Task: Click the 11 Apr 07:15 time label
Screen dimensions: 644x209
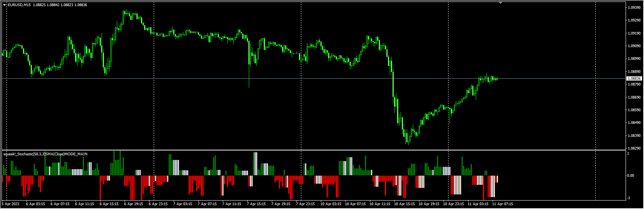Action: pyautogui.click(x=503, y=204)
